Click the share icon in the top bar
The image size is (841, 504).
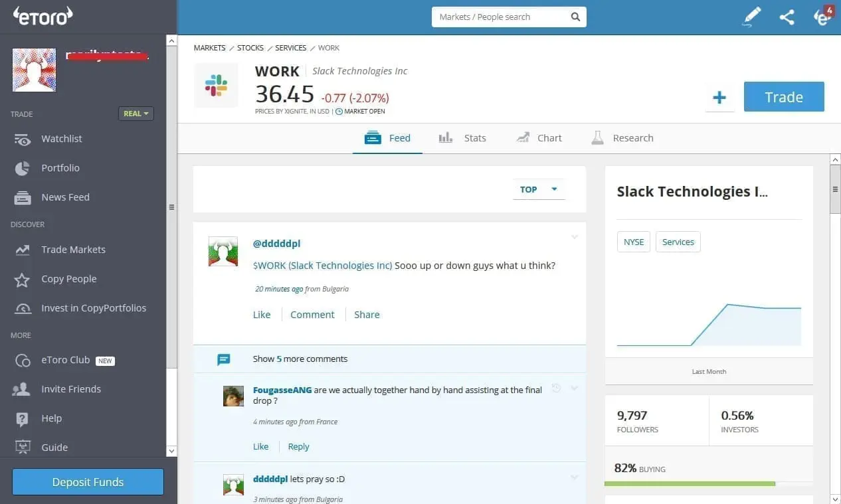click(x=787, y=17)
